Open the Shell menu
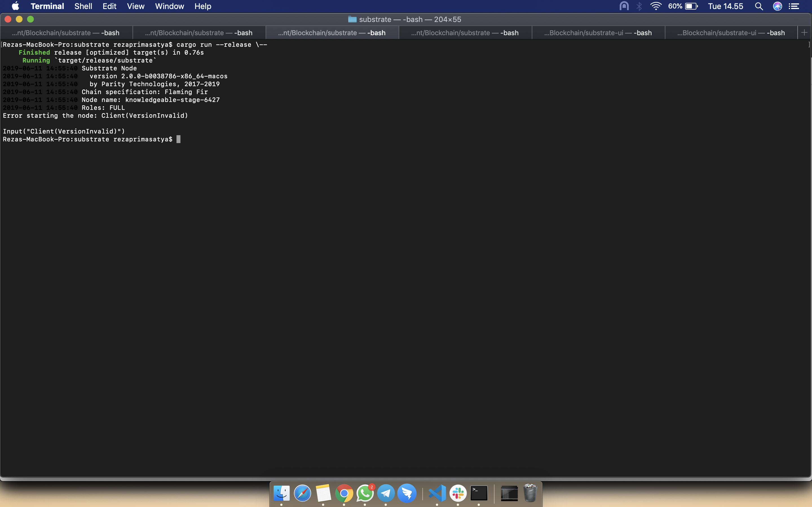The width and height of the screenshot is (812, 507). 83,6
